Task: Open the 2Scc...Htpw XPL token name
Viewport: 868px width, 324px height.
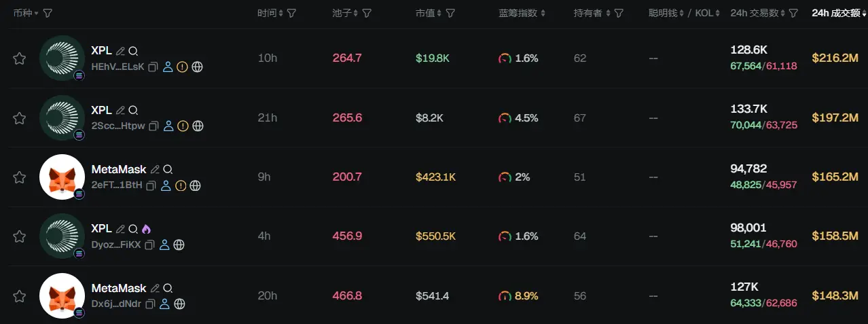Action: 101,110
